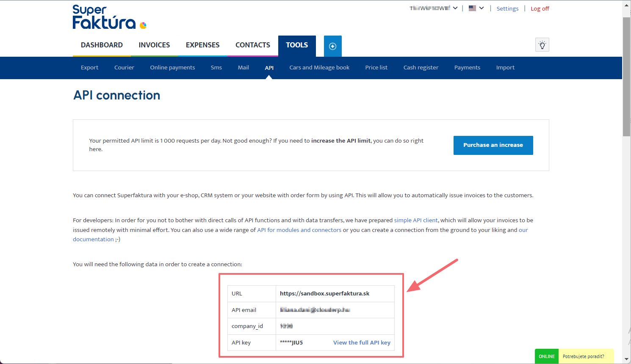Viewport: 631px width, 364px height.
Task: Click the URL row label
Action: 237,293
